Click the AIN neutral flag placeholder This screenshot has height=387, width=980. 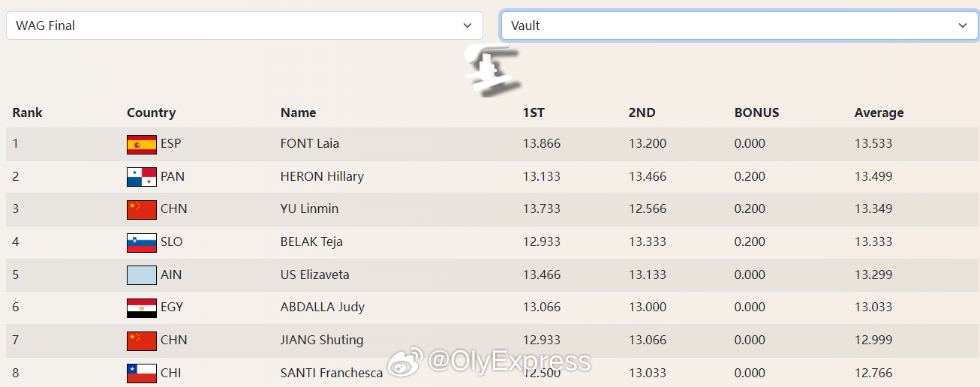[x=141, y=274]
